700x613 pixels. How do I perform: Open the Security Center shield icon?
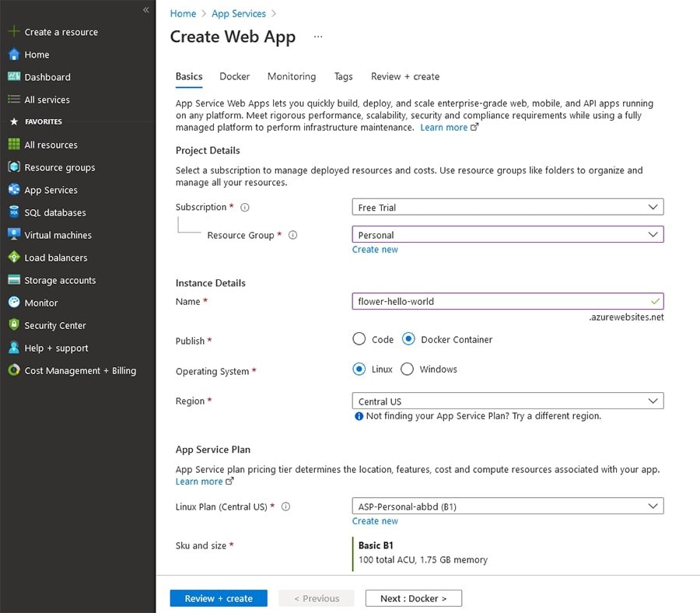13,325
